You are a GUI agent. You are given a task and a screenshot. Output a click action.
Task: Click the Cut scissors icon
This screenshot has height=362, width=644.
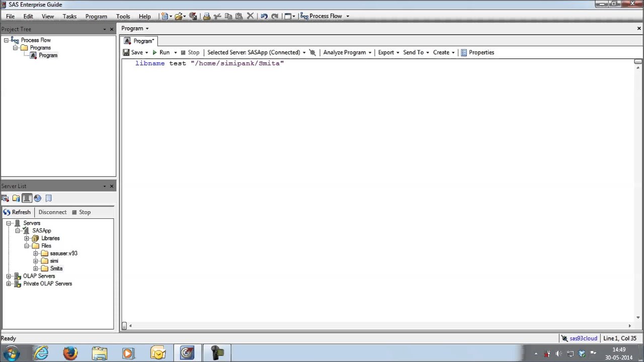tap(217, 16)
